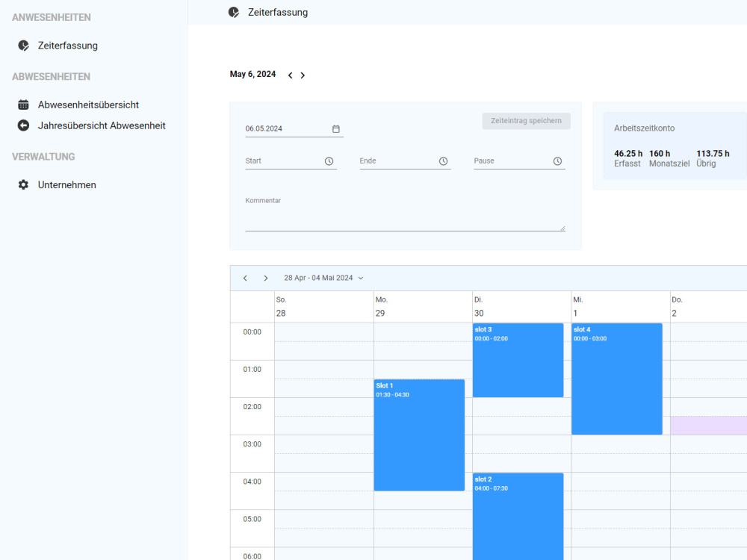Click the Jahresübersicht Abwesenheit arrow icon
This screenshot has height=560, width=747.
(x=23, y=125)
